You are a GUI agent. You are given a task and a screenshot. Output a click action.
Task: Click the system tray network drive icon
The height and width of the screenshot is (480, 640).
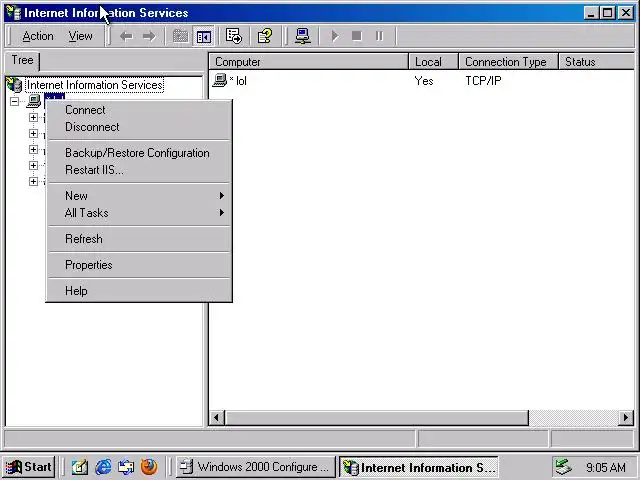[564, 467]
